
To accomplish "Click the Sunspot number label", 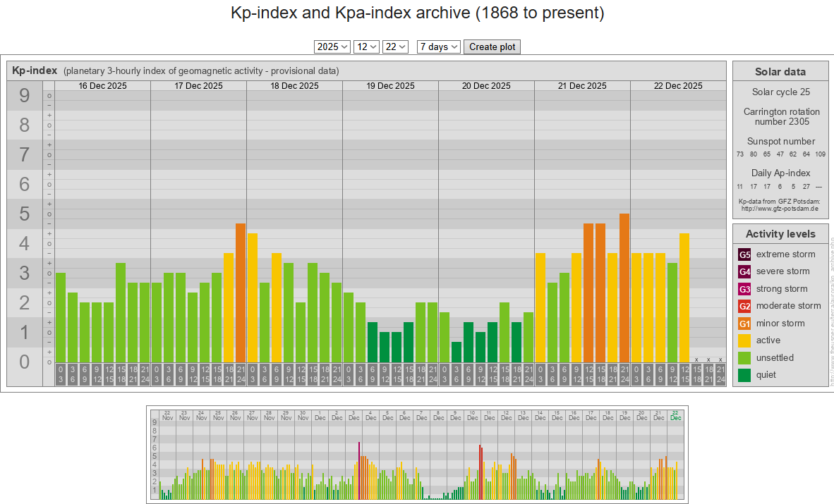I will [781, 142].
